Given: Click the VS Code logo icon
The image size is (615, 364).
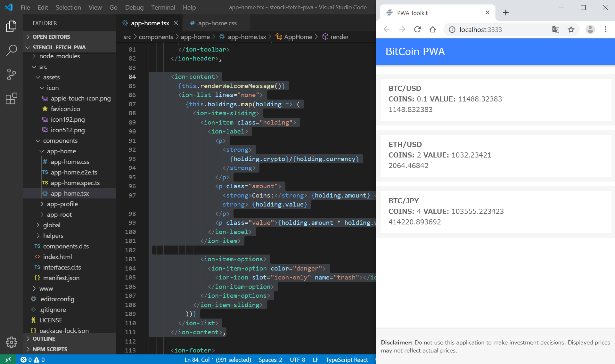Looking at the screenshot, I should [9, 7].
